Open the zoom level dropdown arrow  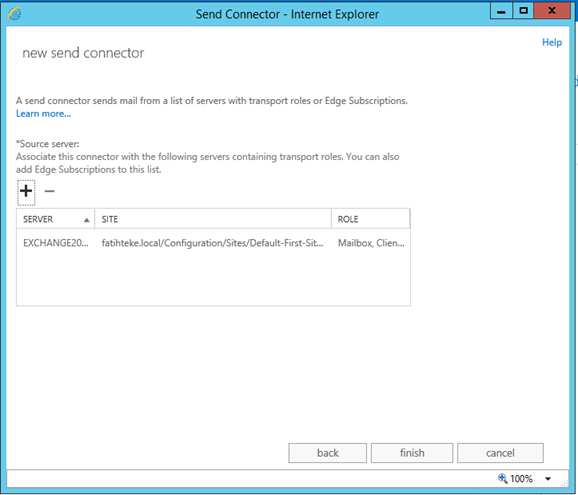point(548,479)
